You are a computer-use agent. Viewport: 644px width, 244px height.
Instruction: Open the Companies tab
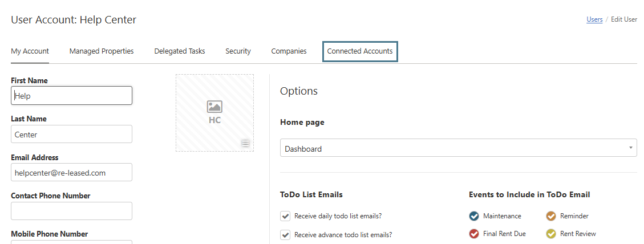tap(289, 51)
